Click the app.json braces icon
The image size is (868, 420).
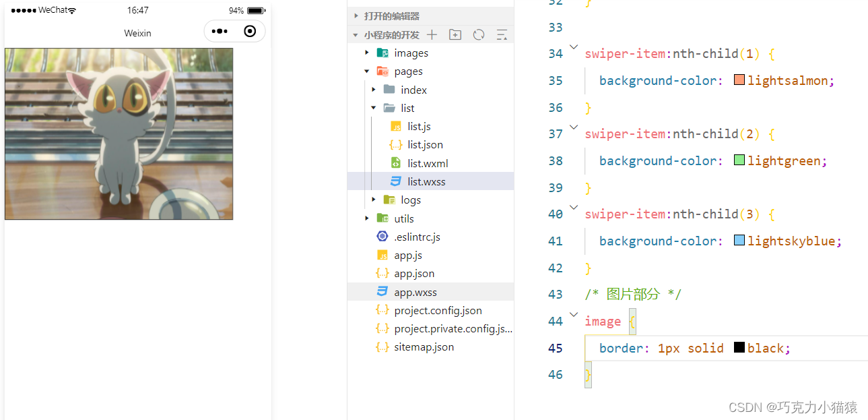[x=382, y=273]
